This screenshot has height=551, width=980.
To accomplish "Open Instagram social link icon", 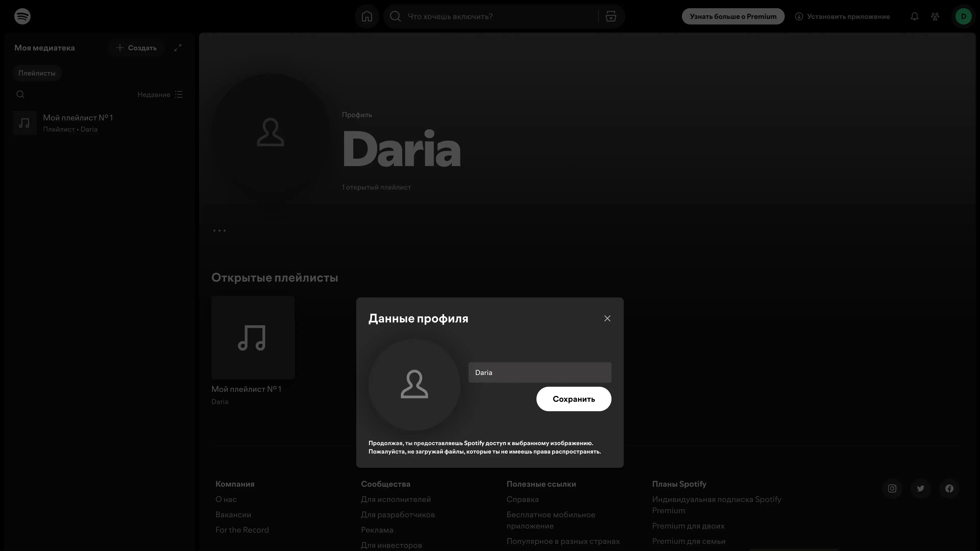I will pyautogui.click(x=892, y=488).
